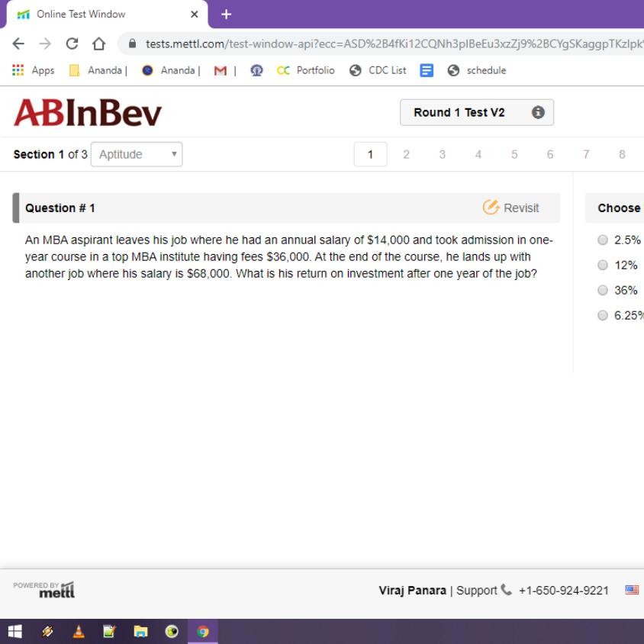Choose the 36% answer option
The image size is (644, 644).
(x=604, y=290)
